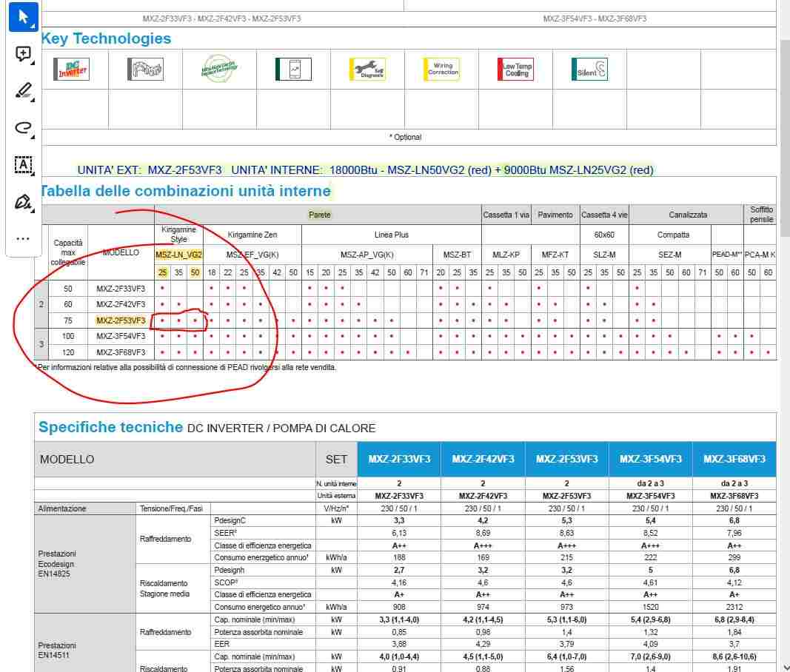Click the smartphone app control icon
This screenshot has height=672, width=790.
pyautogui.click(x=293, y=70)
